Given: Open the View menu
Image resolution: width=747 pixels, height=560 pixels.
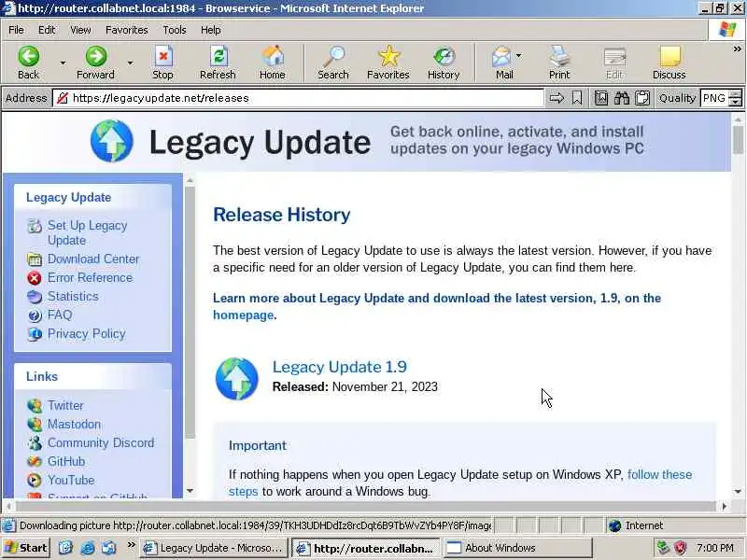Looking at the screenshot, I should [80, 30].
